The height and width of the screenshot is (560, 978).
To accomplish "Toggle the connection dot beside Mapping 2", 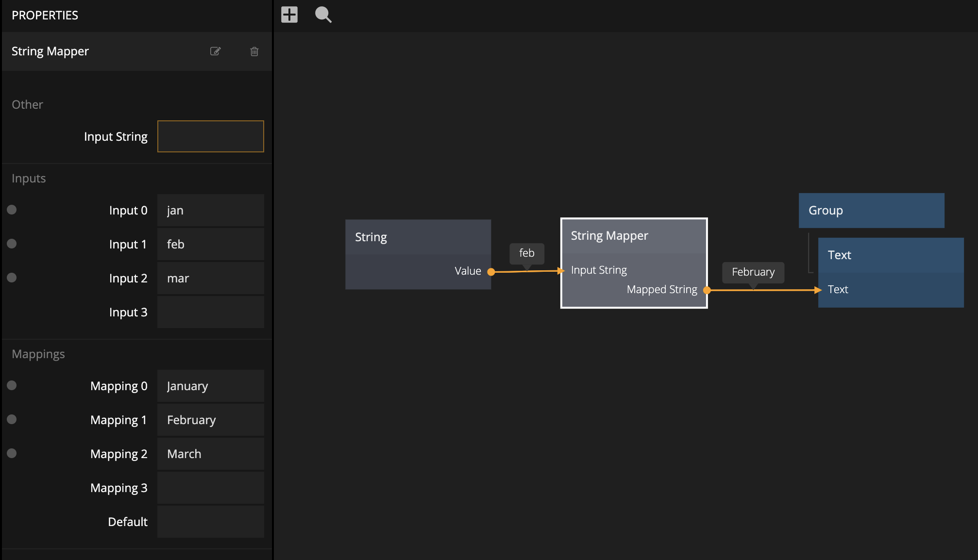I will pos(12,453).
